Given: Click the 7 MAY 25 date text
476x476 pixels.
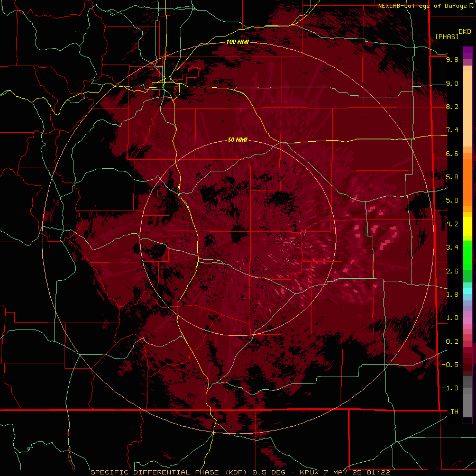Looking at the screenshot, I should (x=343, y=472).
